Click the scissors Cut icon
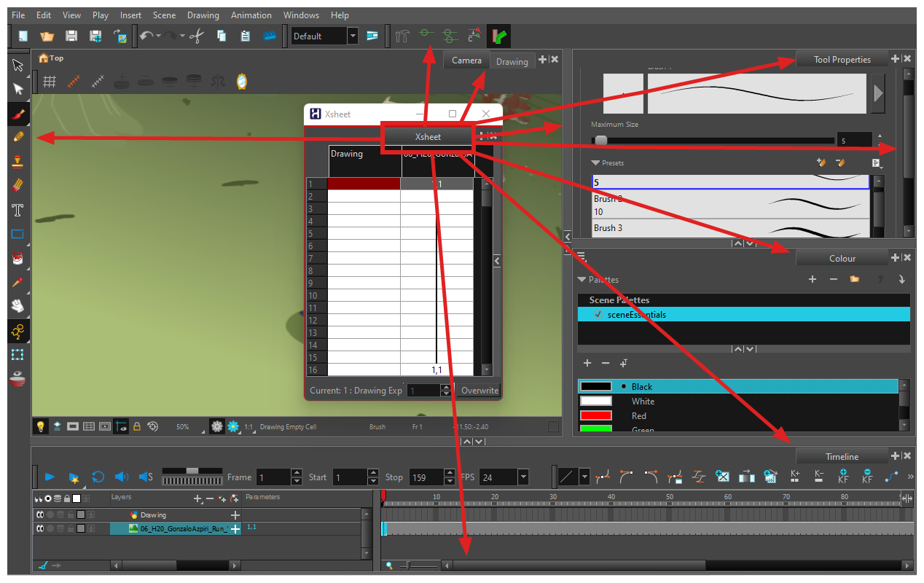924x583 pixels. [196, 36]
